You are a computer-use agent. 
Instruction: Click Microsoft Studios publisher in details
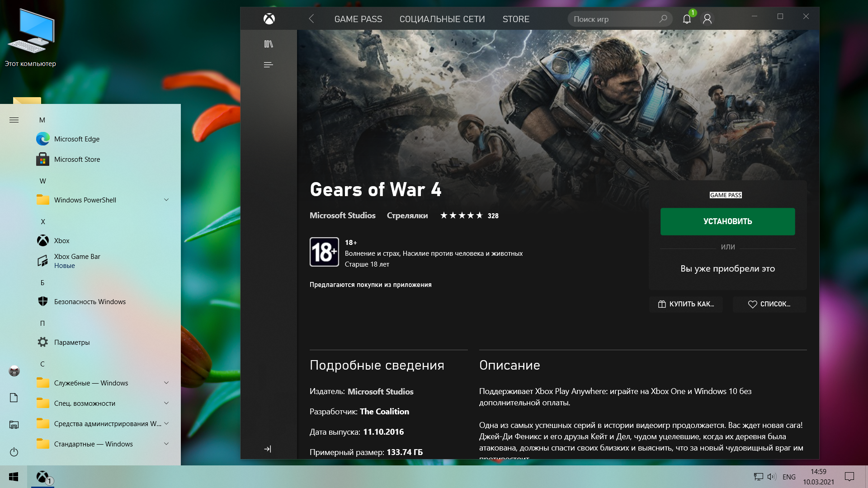[x=380, y=392]
